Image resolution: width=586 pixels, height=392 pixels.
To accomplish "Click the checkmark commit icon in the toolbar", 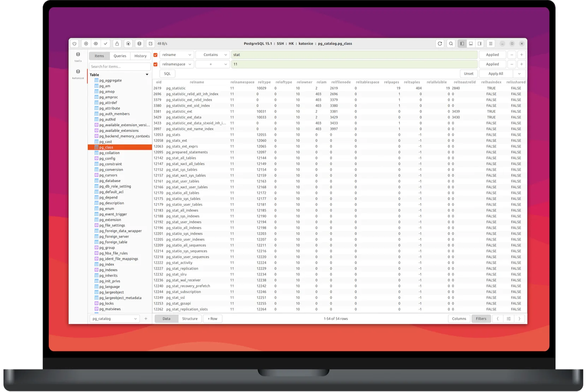I will (x=106, y=44).
